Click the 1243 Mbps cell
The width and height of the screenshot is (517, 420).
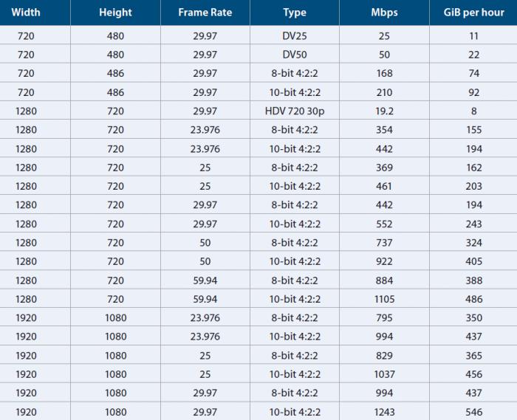[x=385, y=412]
